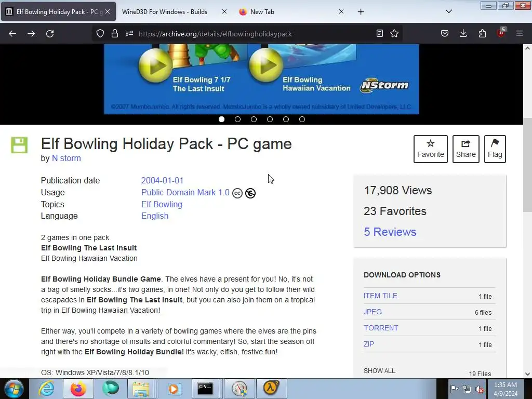This screenshot has height=399, width=532.
Task: Select the fourth carousel dot
Action: click(270, 119)
